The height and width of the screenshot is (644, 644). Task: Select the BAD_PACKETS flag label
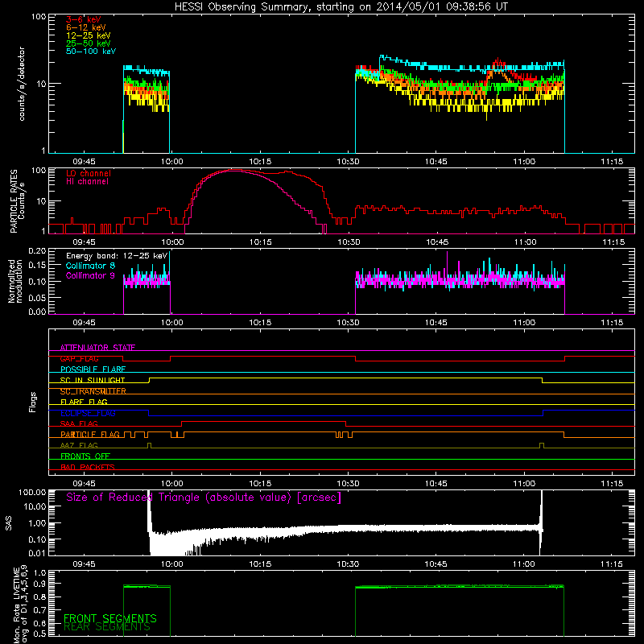click(x=88, y=467)
